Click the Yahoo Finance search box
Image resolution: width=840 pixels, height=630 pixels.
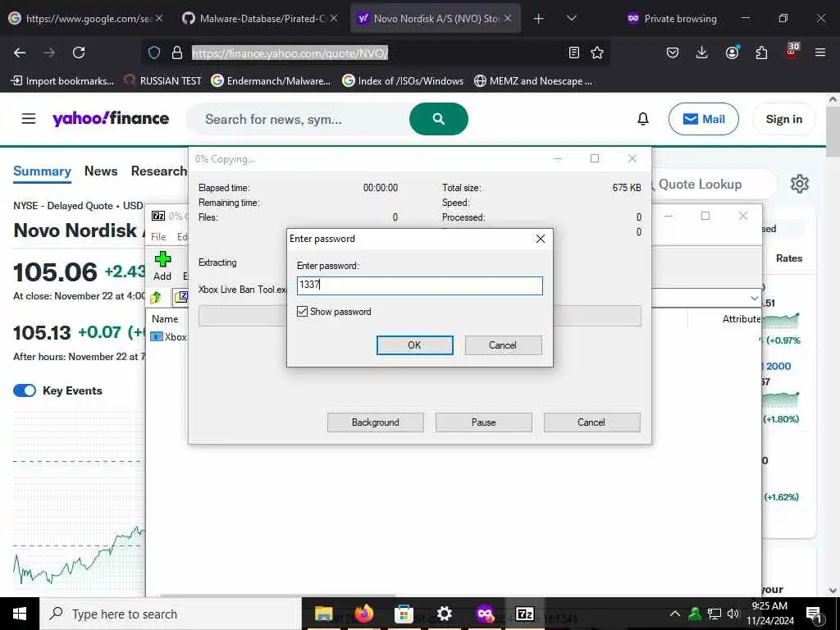297,119
